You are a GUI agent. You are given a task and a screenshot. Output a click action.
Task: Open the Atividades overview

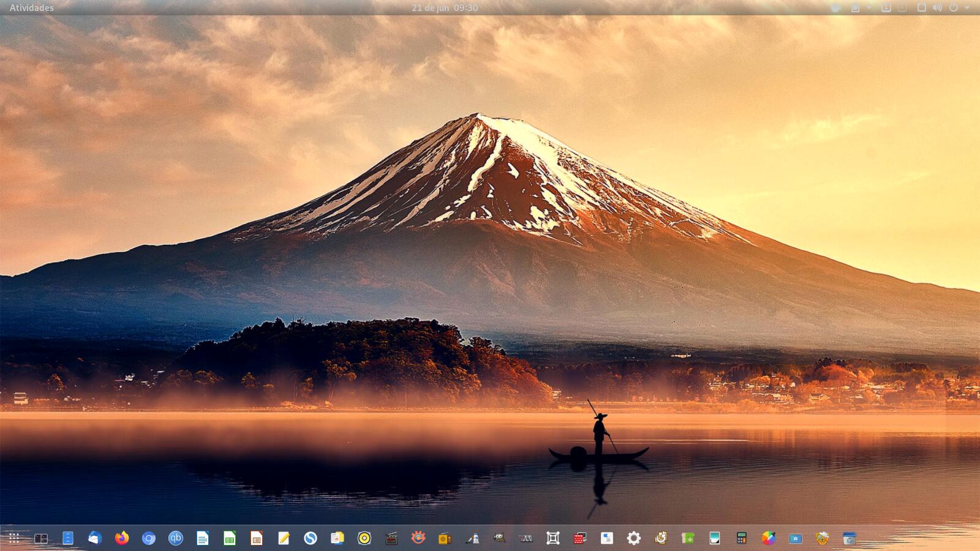point(32,8)
